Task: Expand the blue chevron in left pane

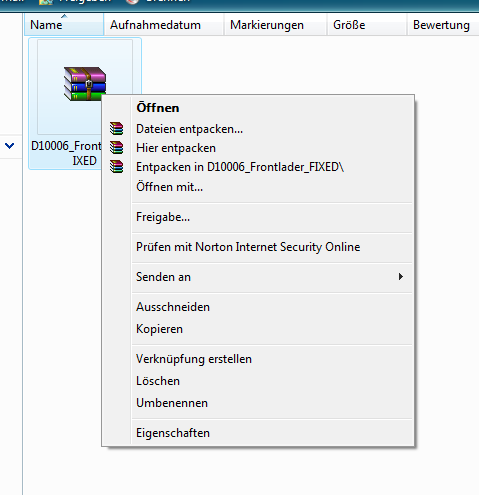Action: [10, 145]
